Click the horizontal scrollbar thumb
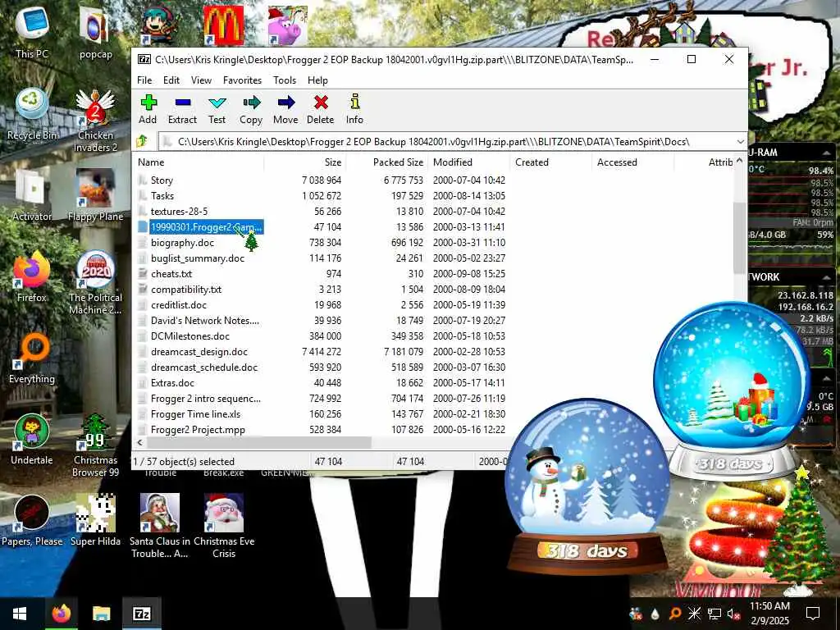 pyautogui.click(x=258, y=442)
